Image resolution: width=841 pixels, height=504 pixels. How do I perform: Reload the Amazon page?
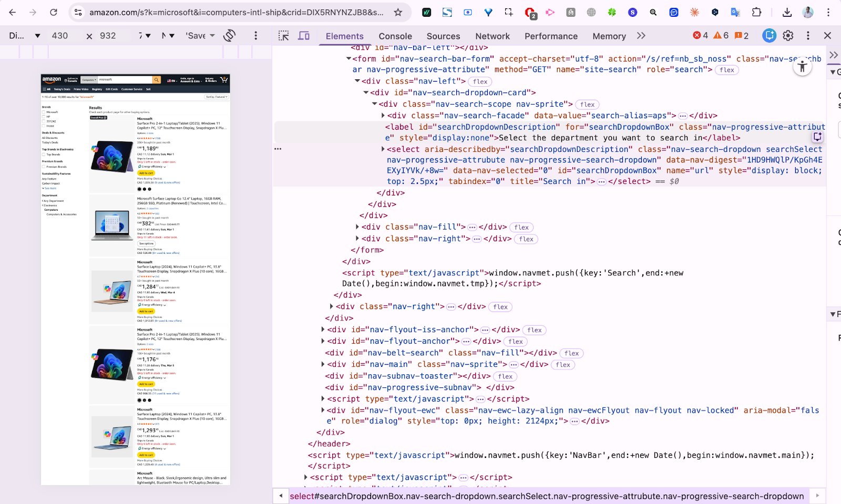coord(54,12)
